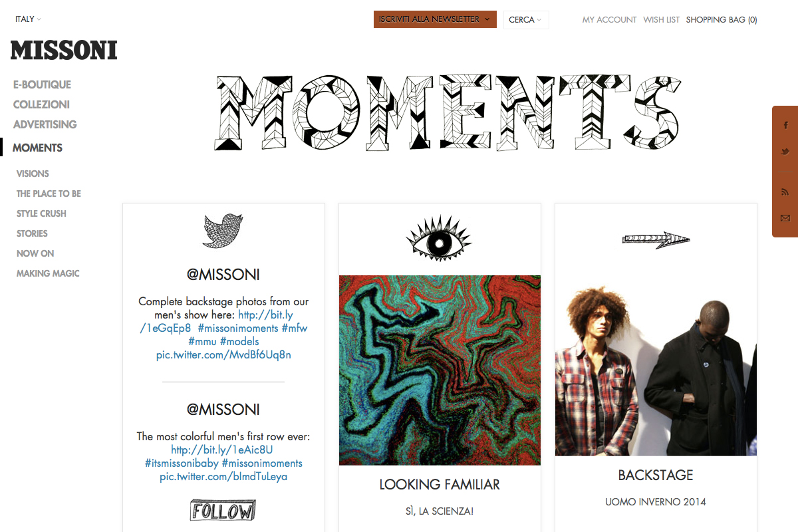Open the Style Crush submenu item
Screen dimensions: 798x532
[x=41, y=213]
